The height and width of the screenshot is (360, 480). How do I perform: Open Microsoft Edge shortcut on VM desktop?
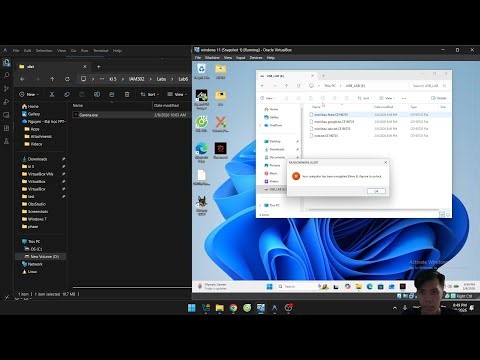click(x=202, y=152)
